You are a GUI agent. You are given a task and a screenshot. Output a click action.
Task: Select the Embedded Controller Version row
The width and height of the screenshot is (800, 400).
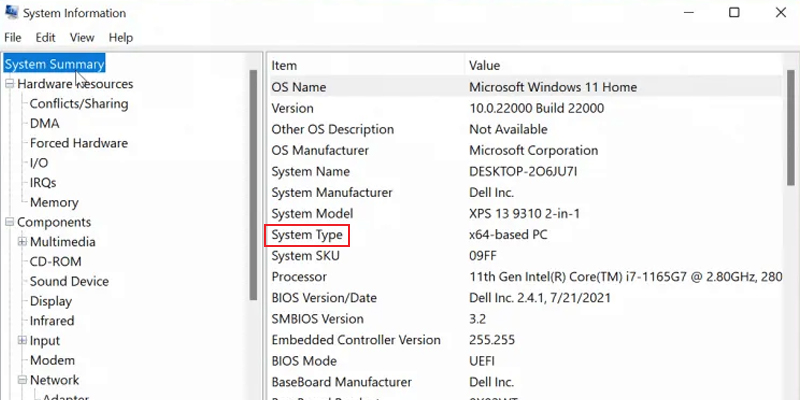(x=525, y=340)
